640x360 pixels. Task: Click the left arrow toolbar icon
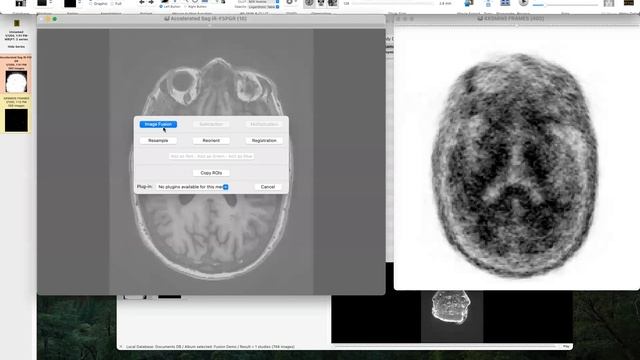[x=141, y=2]
